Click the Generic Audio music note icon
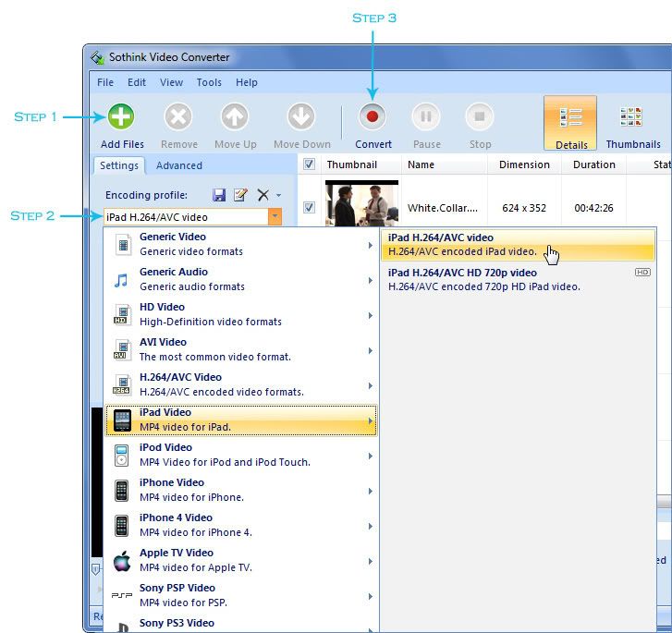Screen dimensions: 672x633 tap(121, 280)
